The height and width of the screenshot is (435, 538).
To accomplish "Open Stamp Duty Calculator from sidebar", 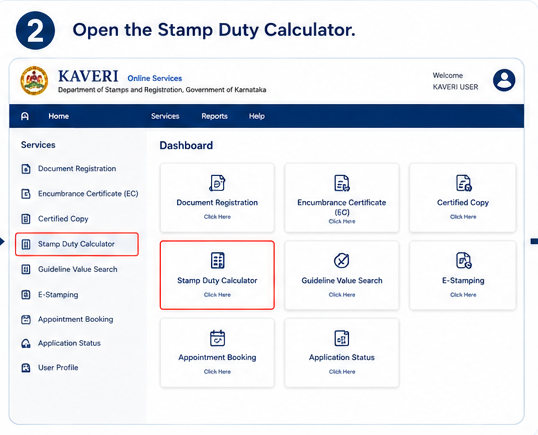I will pyautogui.click(x=77, y=244).
